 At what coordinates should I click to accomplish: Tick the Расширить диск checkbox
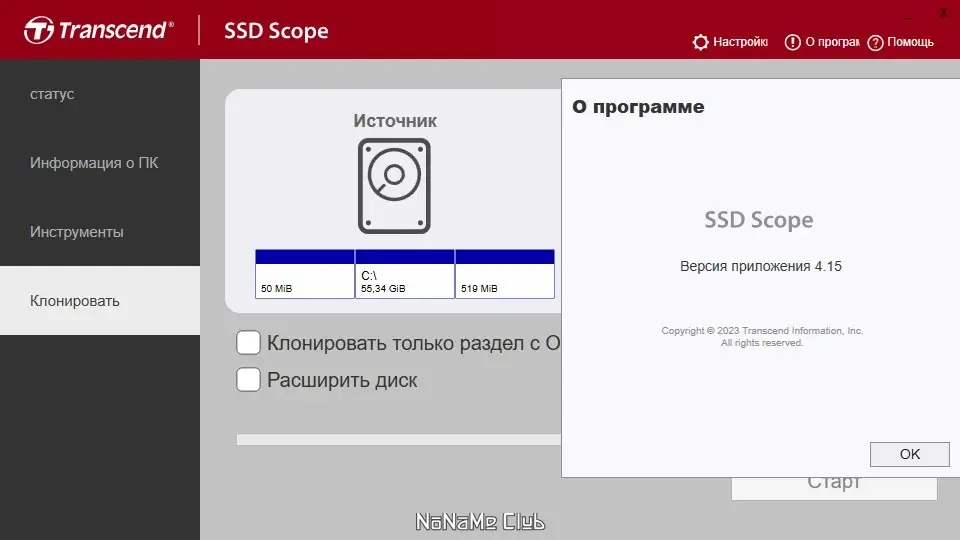[248, 380]
